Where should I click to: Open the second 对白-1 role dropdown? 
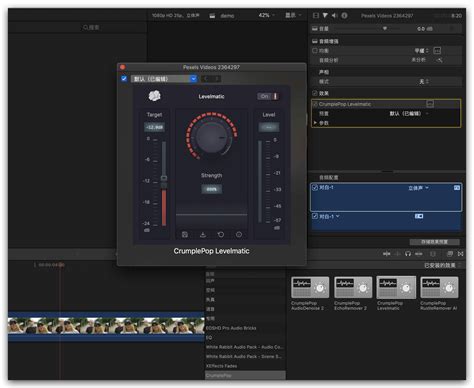point(329,216)
